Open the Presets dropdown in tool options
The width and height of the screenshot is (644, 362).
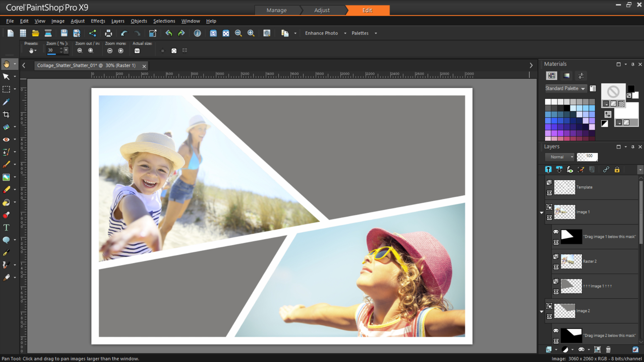coord(32,51)
